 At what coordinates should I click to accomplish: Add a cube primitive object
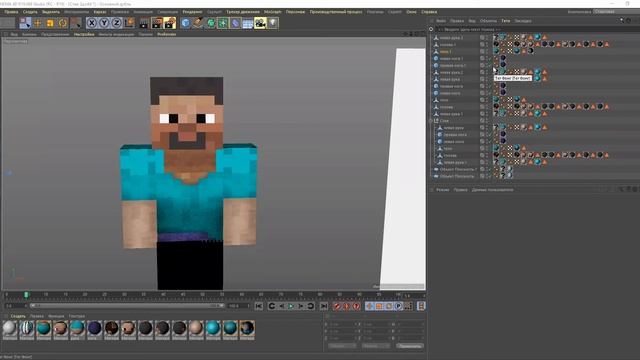click(186, 23)
